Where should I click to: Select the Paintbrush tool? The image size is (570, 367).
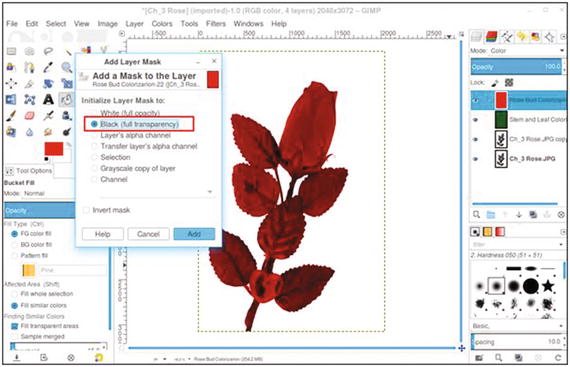coord(11,116)
